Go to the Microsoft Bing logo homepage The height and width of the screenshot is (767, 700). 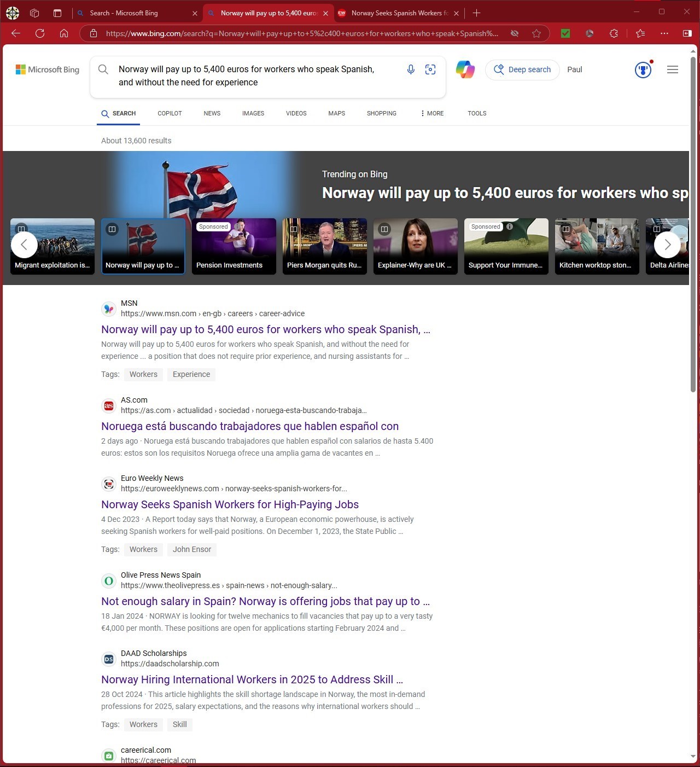(x=48, y=69)
